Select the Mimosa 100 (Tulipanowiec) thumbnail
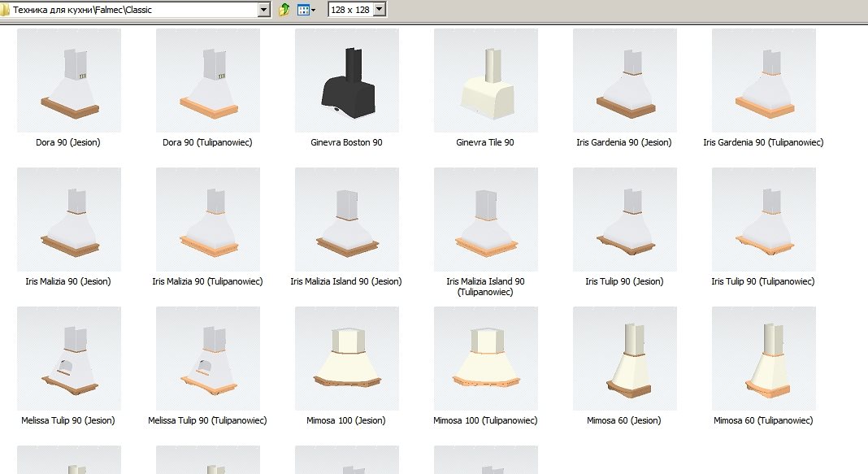 click(486, 359)
